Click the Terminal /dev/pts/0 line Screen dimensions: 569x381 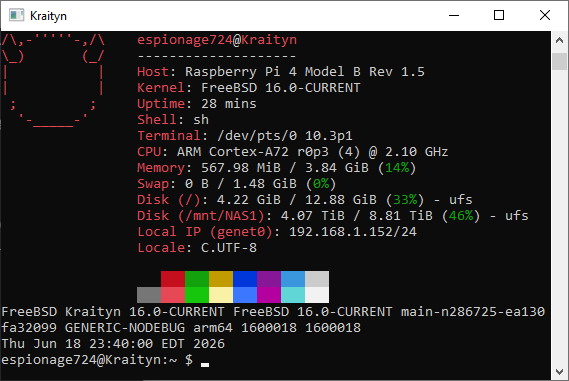tap(245, 136)
